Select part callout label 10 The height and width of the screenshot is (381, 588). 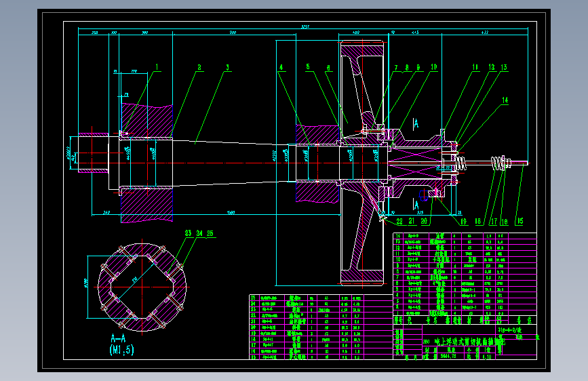[434, 67]
